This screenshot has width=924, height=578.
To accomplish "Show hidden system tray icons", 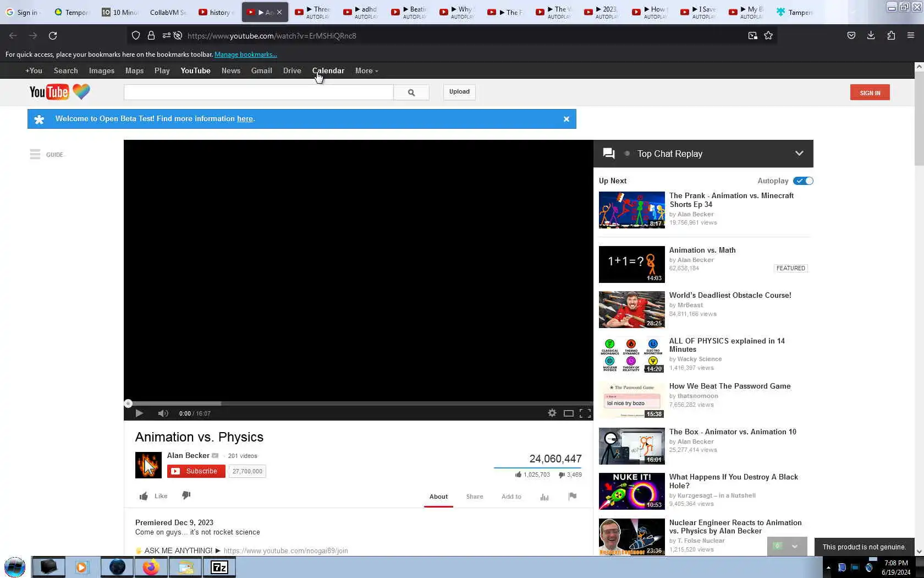I will click(x=828, y=568).
